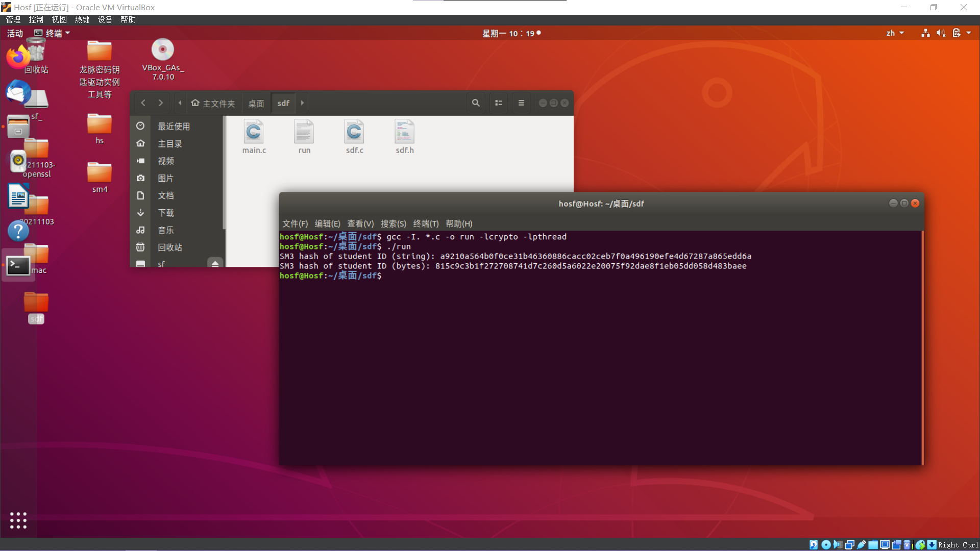Click the terminal's vertical scrollbar
This screenshot has height=551, width=980.
pyautogui.click(x=922, y=347)
